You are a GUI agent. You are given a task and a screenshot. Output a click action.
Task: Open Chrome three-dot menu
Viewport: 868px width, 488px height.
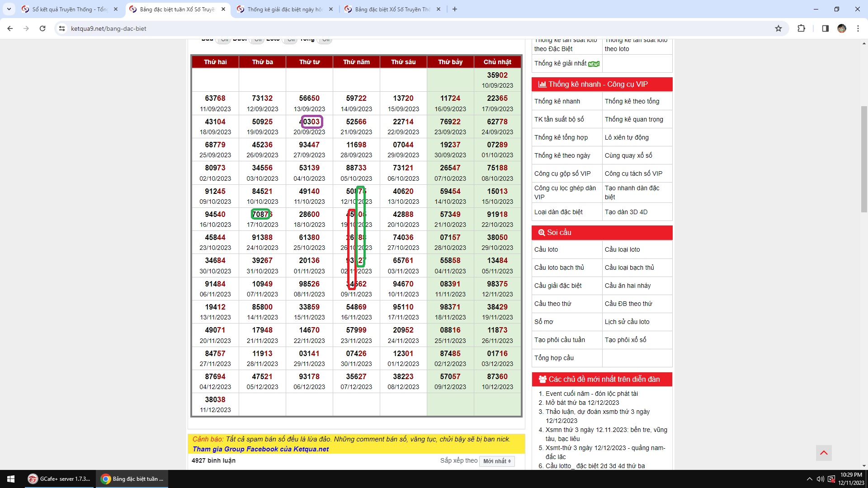858,28
